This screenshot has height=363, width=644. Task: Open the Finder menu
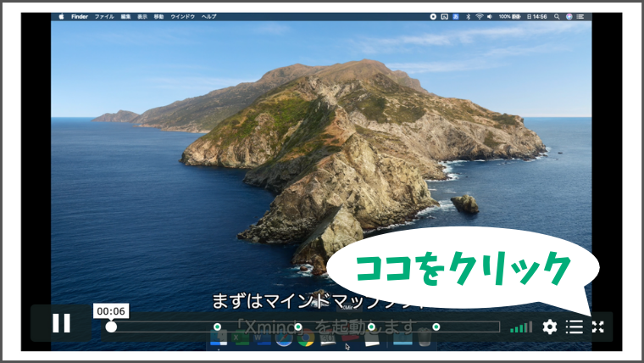click(x=80, y=16)
